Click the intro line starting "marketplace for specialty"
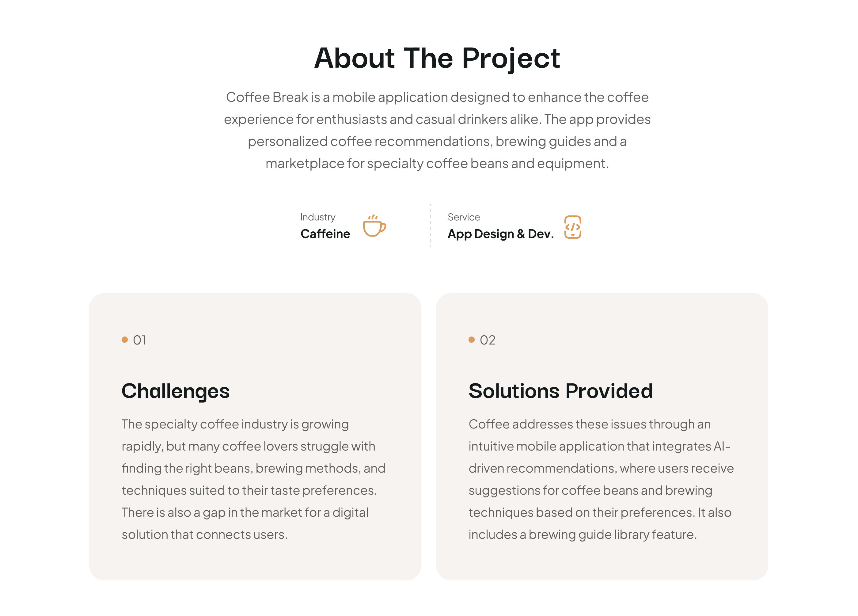Screen dimensions: 858x616 coord(437,163)
